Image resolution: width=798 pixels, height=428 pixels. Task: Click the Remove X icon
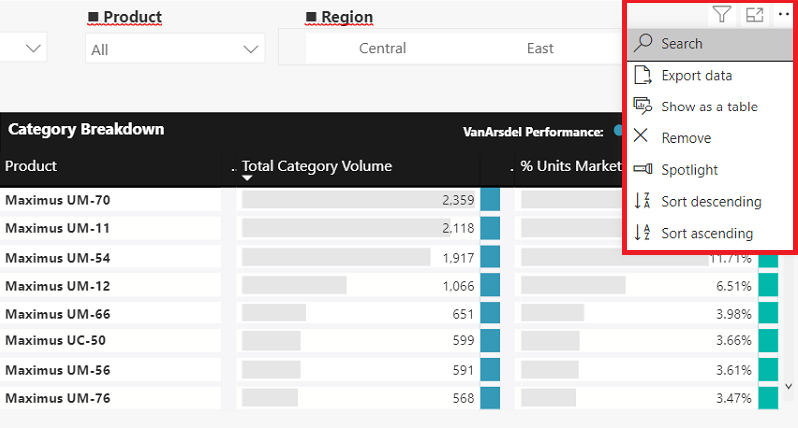click(x=642, y=137)
